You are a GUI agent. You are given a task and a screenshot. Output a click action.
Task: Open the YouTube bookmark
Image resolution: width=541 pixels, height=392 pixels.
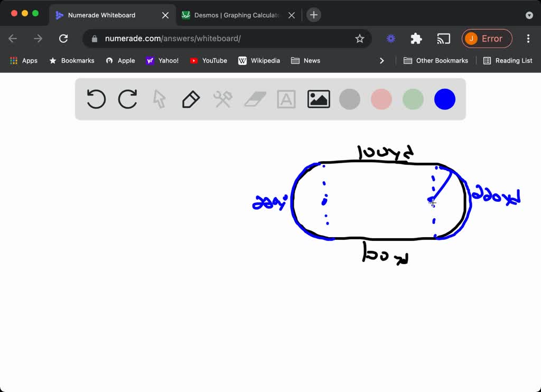(208, 61)
